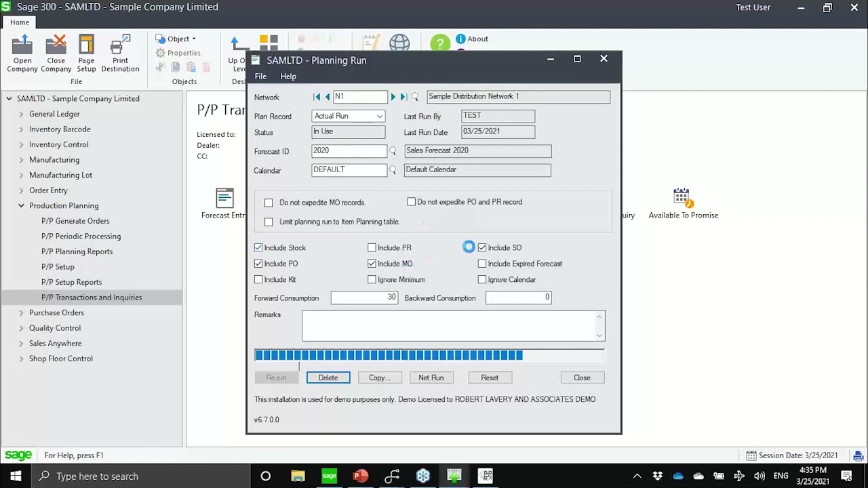
Task: Open the Object dropdown in ribbon
Action: click(177, 39)
